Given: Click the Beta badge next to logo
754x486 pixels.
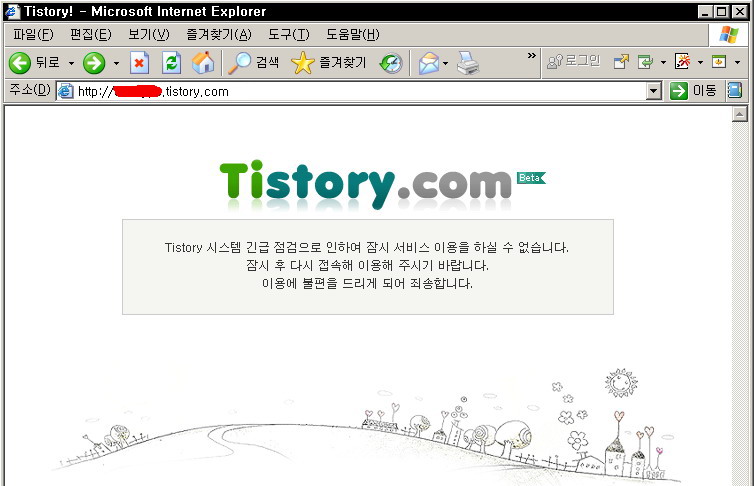Looking at the screenshot, I should [x=531, y=177].
